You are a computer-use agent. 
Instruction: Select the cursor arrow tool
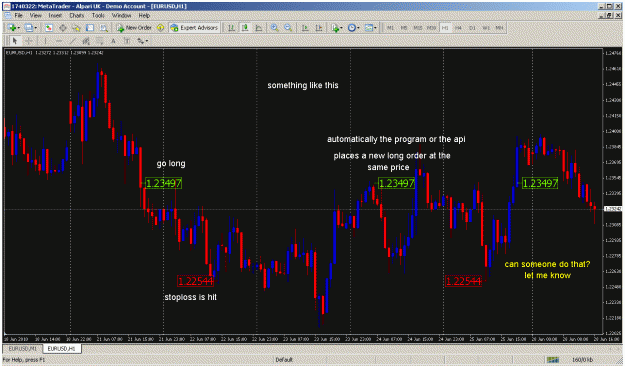pyautogui.click(x=15, y=41)
